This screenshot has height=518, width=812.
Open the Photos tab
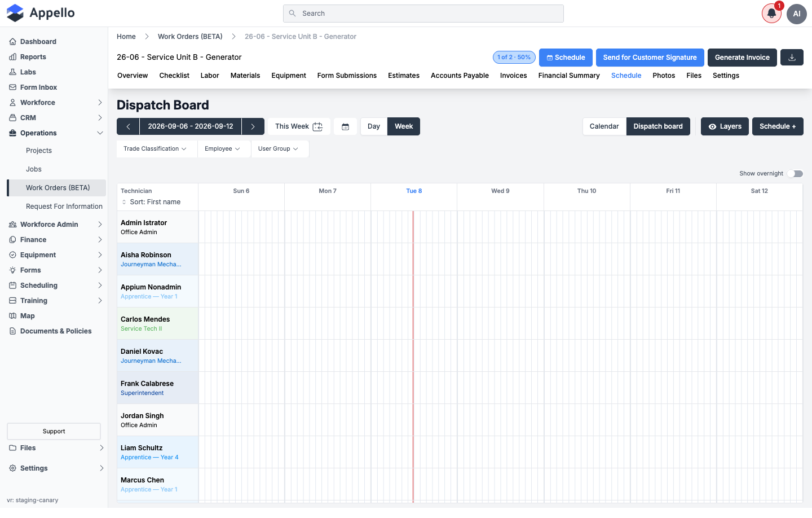(664, 76)
